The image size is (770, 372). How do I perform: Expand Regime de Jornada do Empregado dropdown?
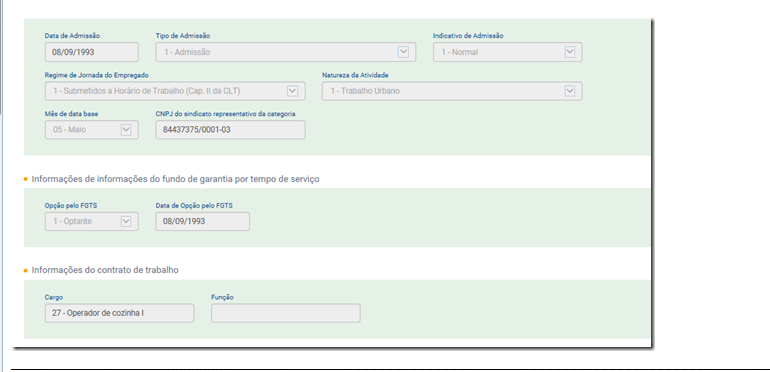coord(175,91)
